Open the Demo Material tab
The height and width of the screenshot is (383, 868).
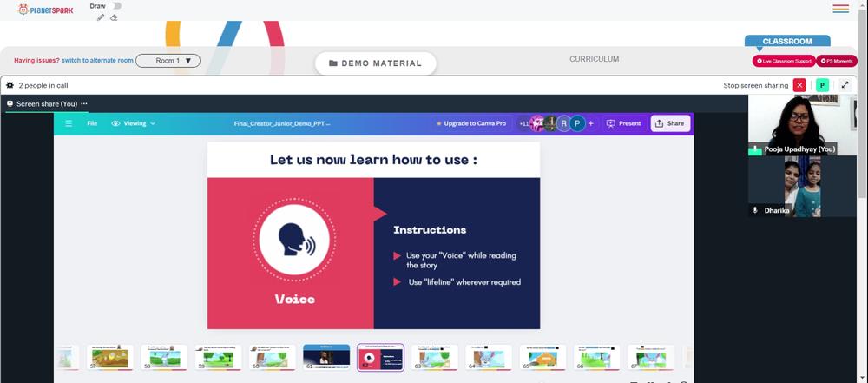[375, 63]
